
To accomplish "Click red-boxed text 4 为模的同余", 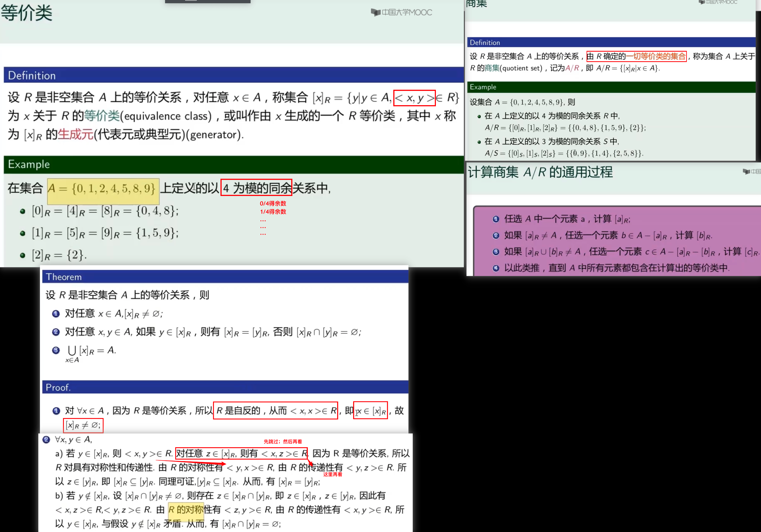I will click(256, 188).
